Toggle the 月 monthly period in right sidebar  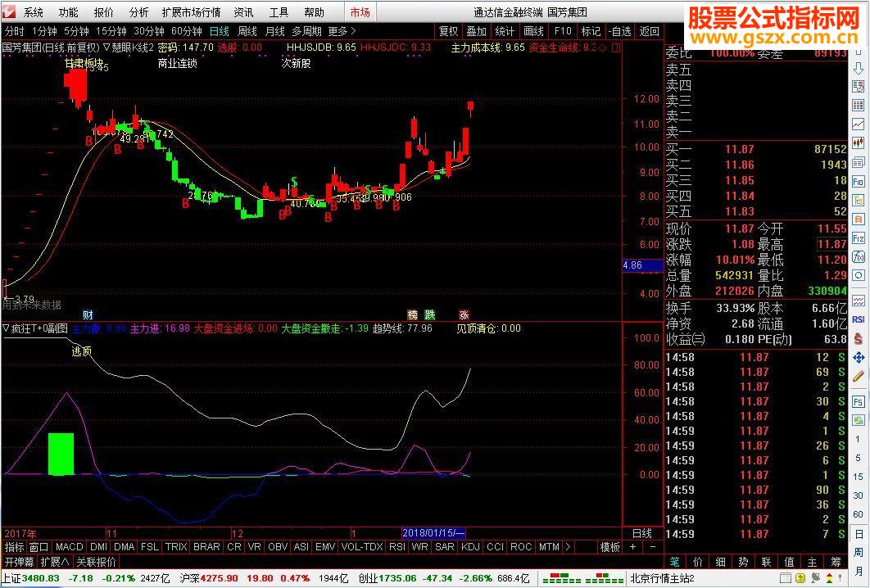pos(859,572)
